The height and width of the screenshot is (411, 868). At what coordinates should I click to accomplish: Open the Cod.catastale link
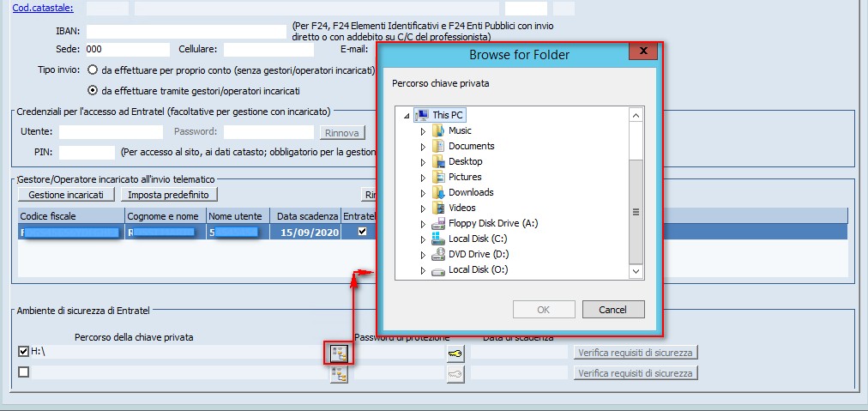point(43,9)
